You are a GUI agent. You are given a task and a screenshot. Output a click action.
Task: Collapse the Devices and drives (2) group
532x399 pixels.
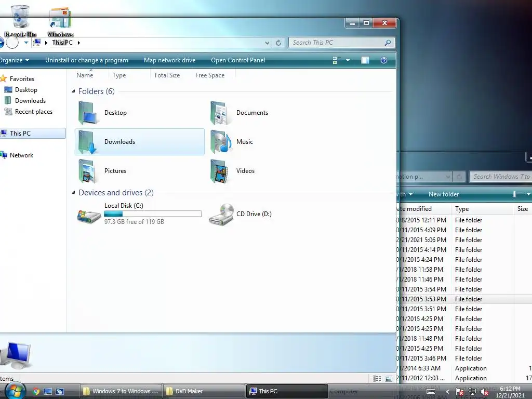click(x=73, y=193)
